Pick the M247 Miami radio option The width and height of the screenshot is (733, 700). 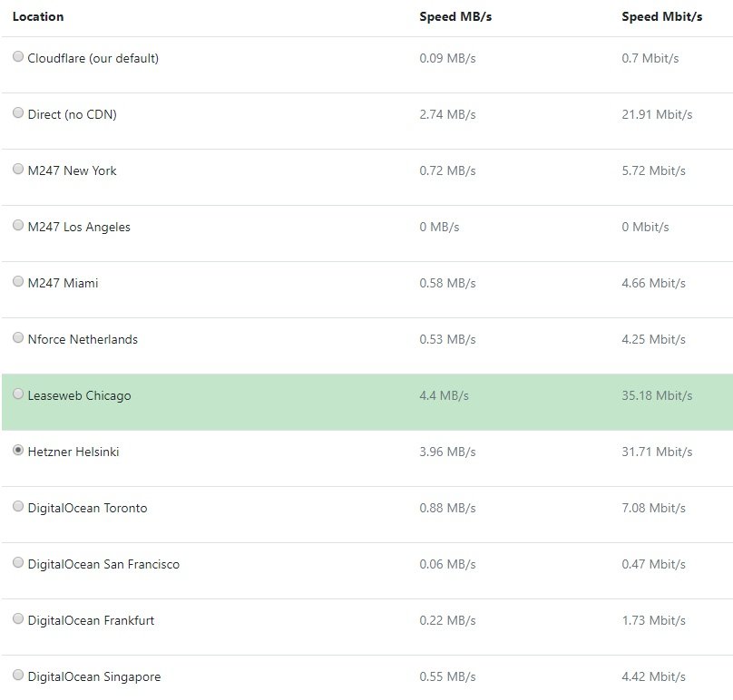tap(18, 281)
